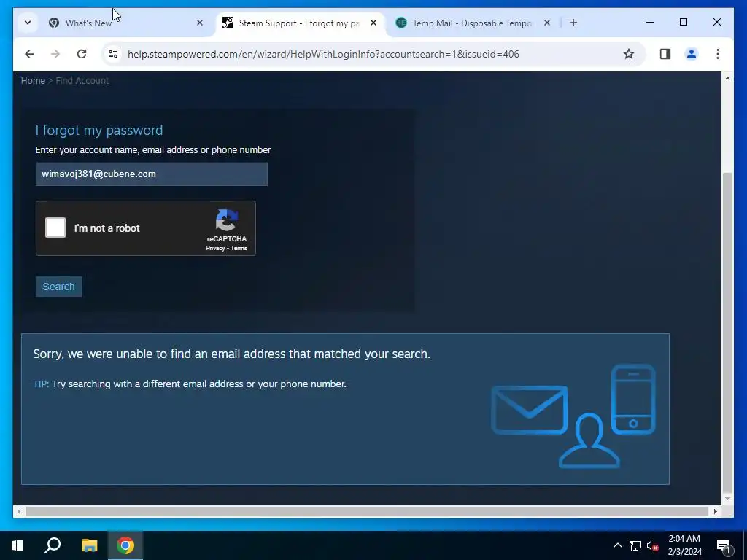Open the clock and date flyout
This screenshot has width=747, height=560.
click(x=684, y=545)
